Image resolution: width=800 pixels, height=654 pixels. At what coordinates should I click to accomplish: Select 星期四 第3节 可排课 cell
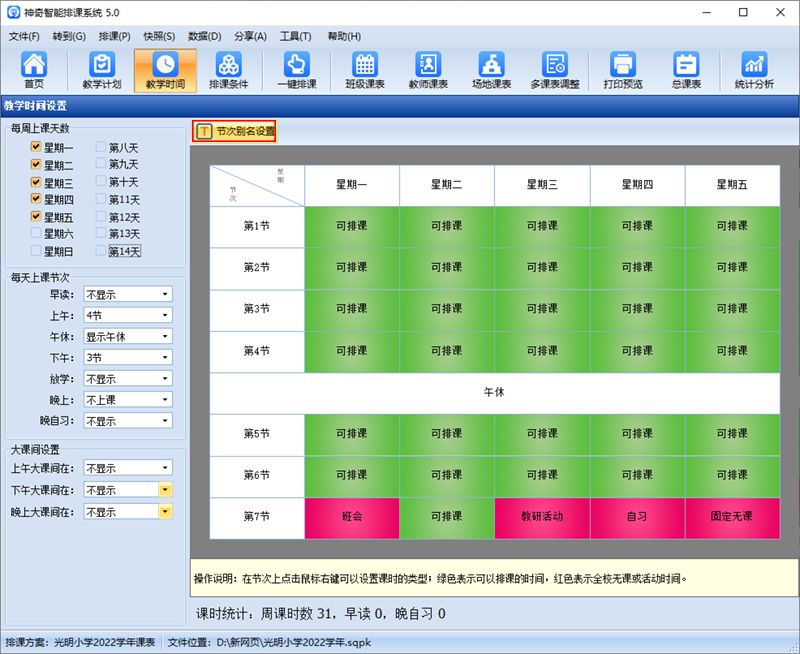pos(637,310)
